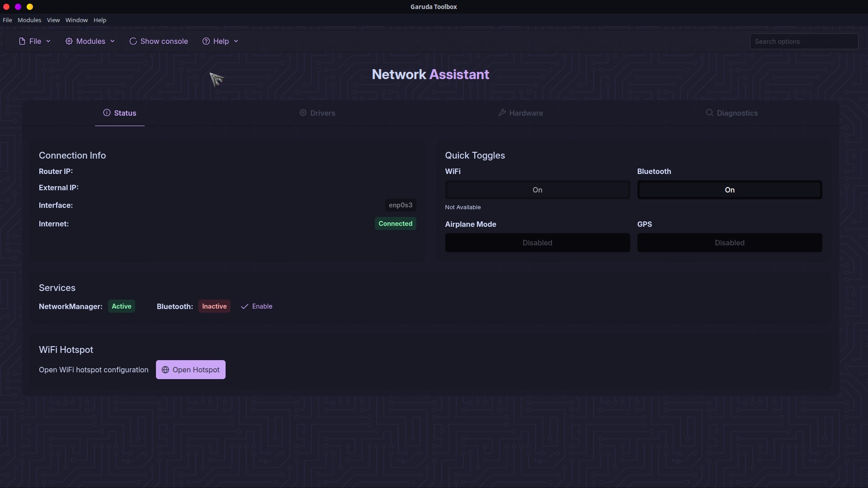The height and width of the screenshot is (488, 868).
Task: Click the Help question mark icon
Action: (206, 41)
